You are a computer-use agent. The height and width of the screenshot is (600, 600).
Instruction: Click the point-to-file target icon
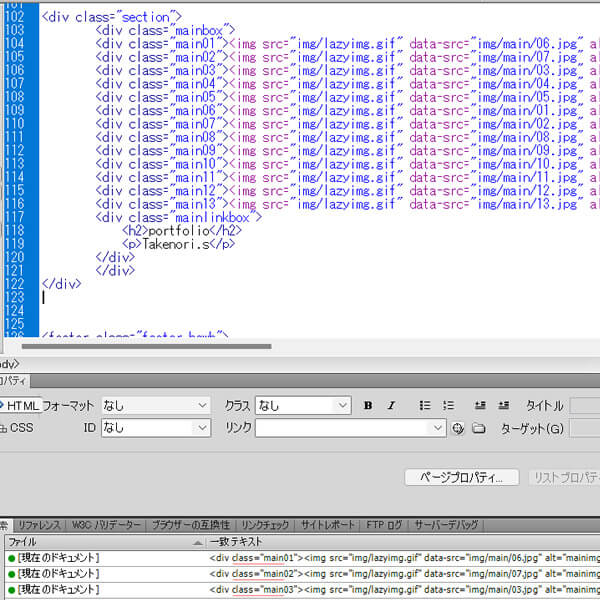[458, 428]
